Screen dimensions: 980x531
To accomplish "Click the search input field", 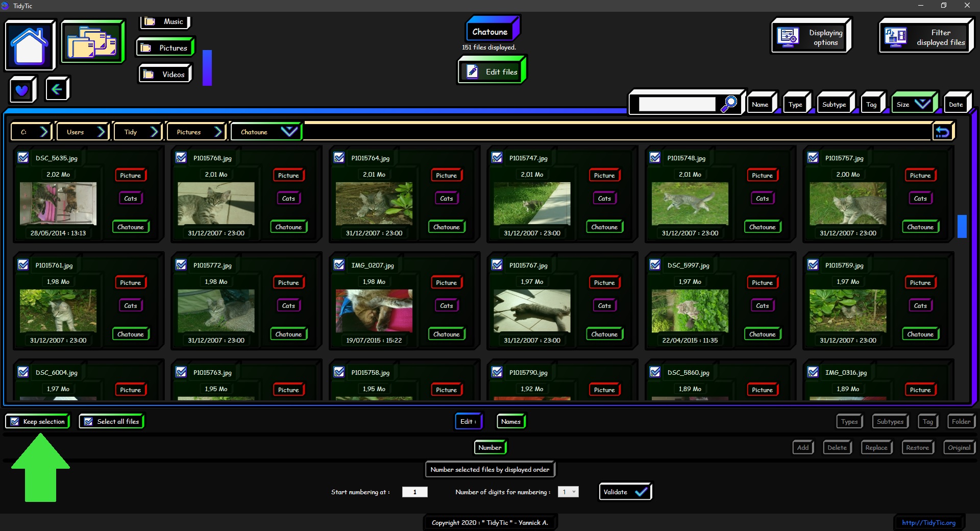I will [677, 104].
